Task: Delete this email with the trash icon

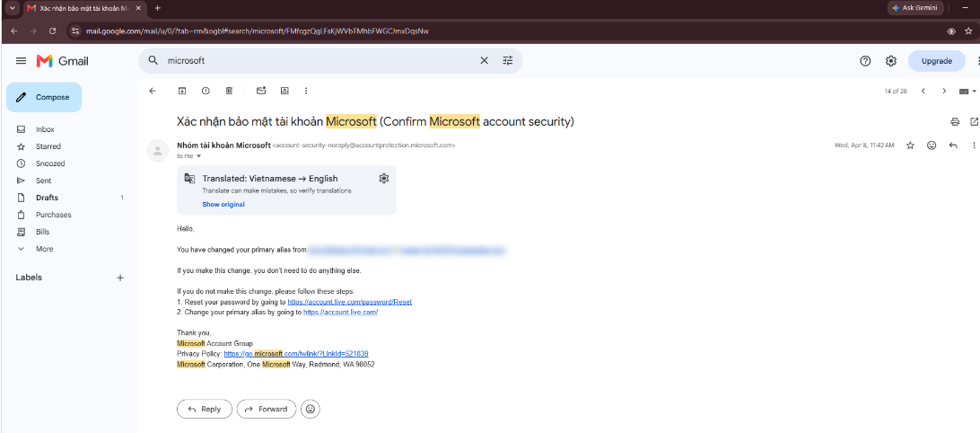Action: tap(229, 91)
